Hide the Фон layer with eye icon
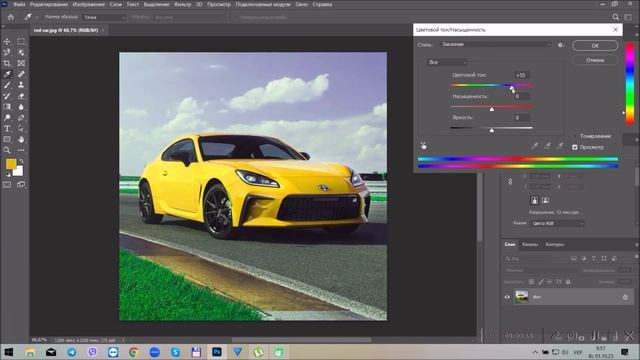This screenshot has height=360, width=640. 507,297
